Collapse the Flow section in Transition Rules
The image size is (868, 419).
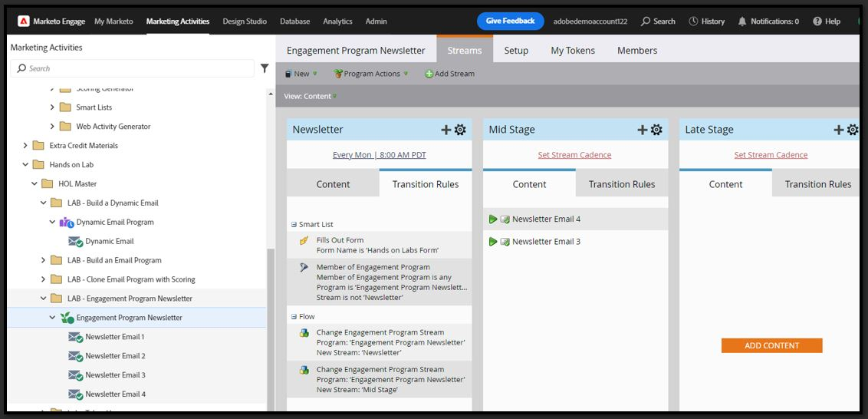294,316
